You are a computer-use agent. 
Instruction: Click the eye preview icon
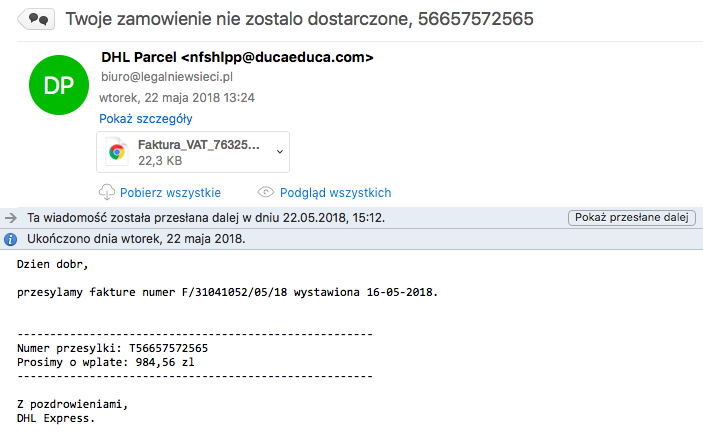pos(265,192)
